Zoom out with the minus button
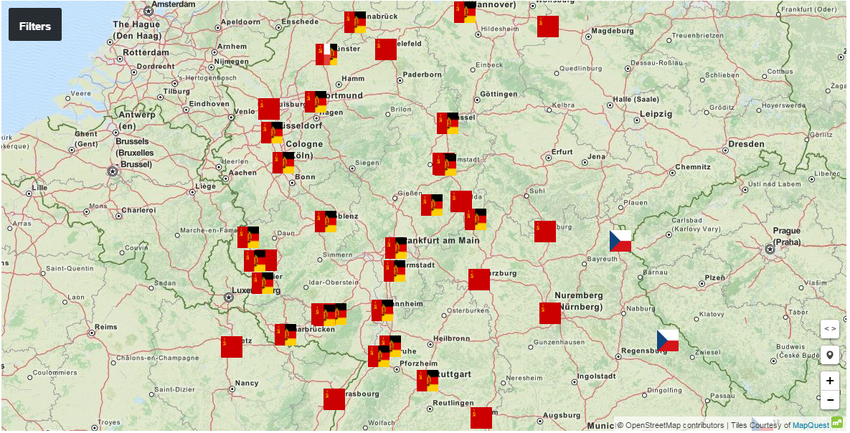This screenshot has width=850, height=433. (829, 400)
